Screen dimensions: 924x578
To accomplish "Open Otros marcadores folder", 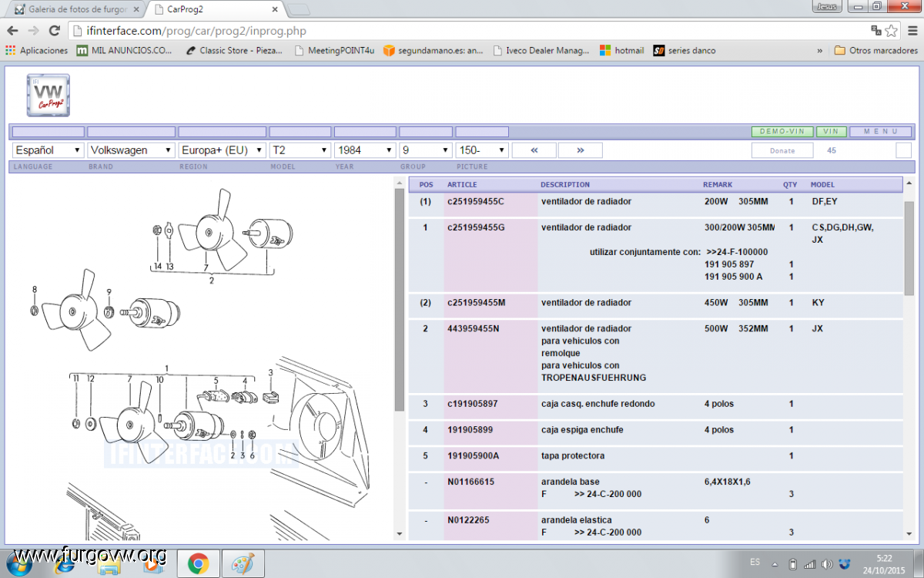I will click(x=875, y=50).
